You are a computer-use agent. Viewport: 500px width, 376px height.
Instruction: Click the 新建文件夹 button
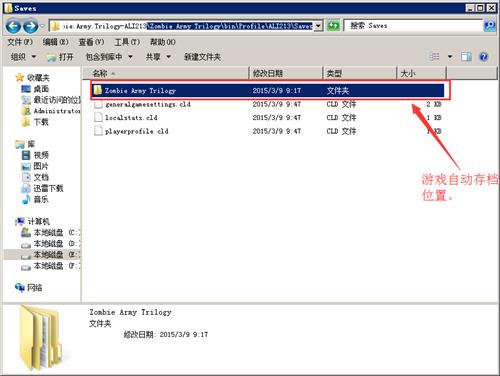[202, 57]
